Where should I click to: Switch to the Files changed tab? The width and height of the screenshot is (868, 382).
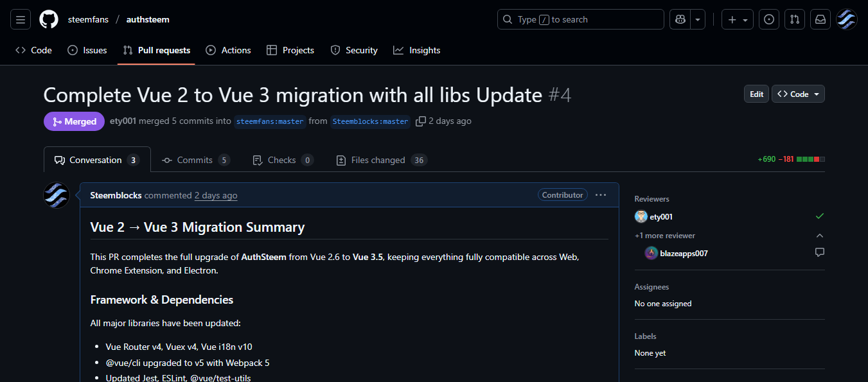tap(382, 160)
